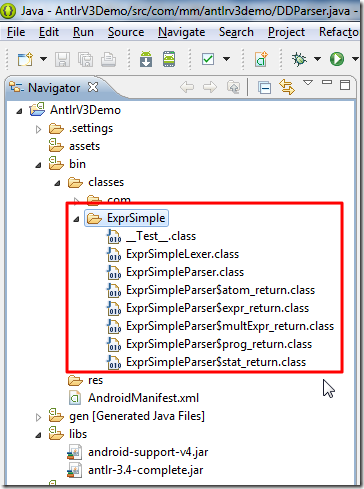The width and height of the screenshot is (364, 489).
Task: Maximize the Navigator view
Action: tap(345, 85)
